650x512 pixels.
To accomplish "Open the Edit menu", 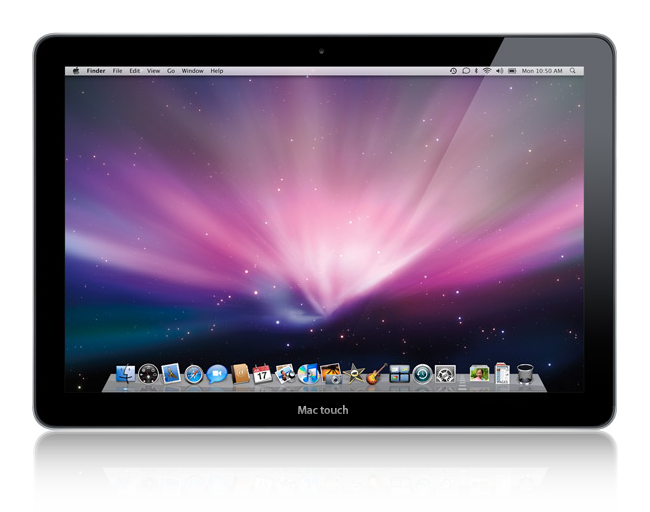I will click(134, 71).
